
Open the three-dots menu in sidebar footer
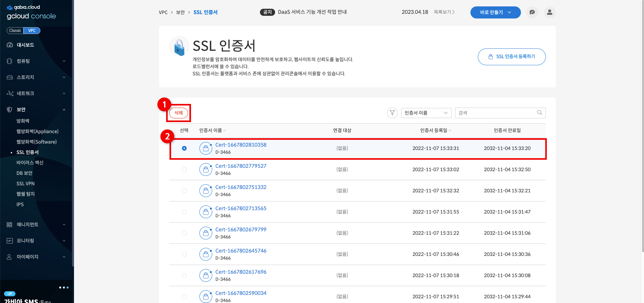pyautogui.click(x=64, y=288)
